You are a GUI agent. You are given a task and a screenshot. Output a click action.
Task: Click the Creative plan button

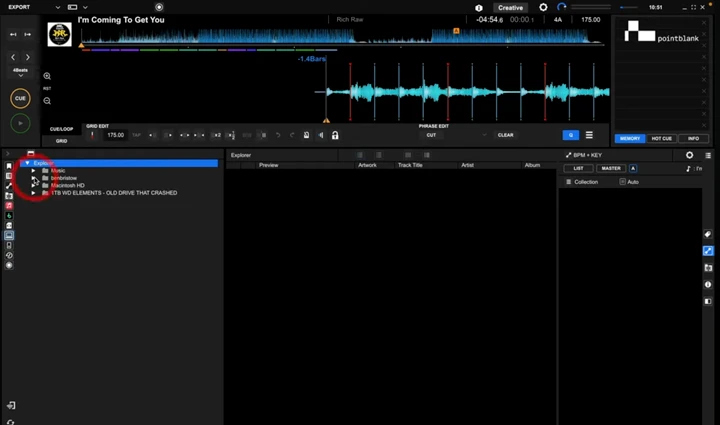point(510,7)
